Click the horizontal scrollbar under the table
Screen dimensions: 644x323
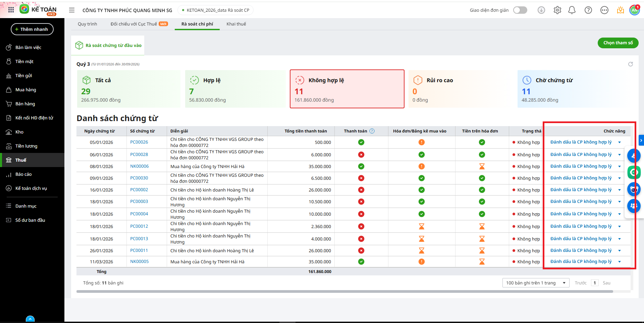pyautogui.click(x=344, y=291)
